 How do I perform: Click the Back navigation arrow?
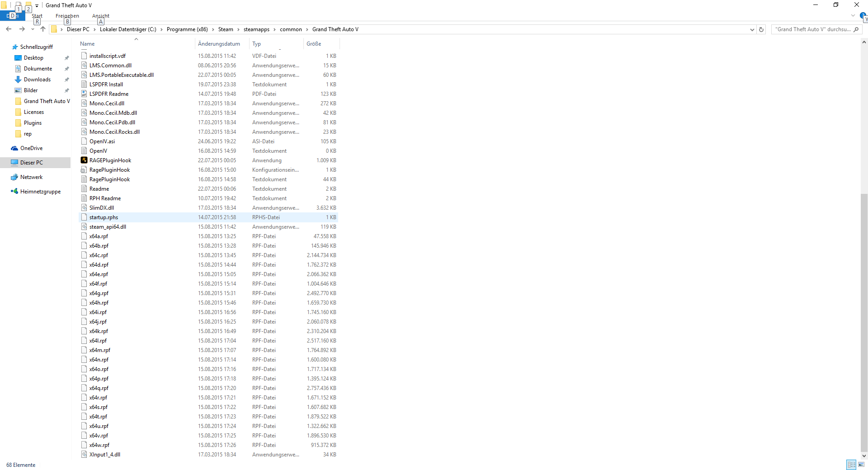point(9,29)
